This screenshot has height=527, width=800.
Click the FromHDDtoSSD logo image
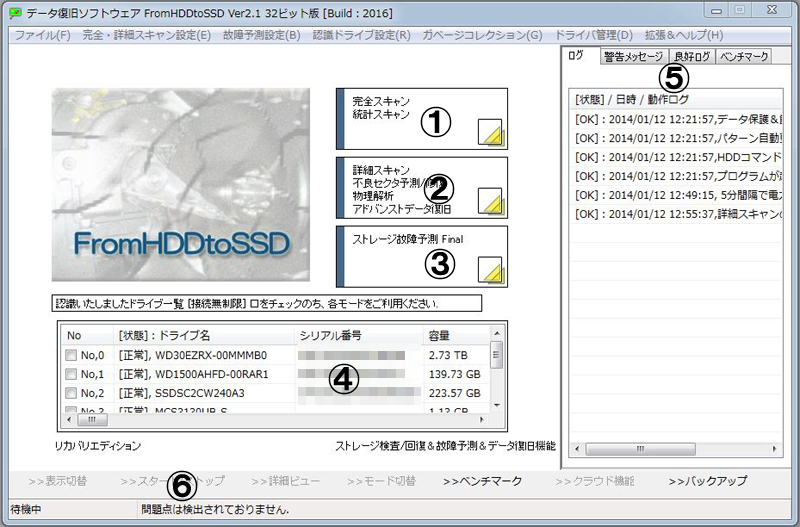181,185
